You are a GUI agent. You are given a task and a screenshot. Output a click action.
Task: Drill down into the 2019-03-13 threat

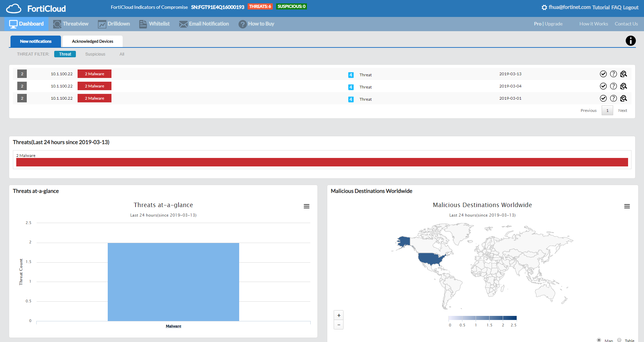point(624,74)
